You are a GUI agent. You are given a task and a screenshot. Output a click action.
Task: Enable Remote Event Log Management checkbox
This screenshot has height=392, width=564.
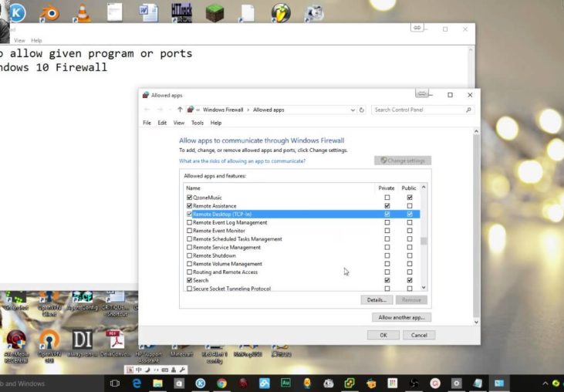point(189,222)
